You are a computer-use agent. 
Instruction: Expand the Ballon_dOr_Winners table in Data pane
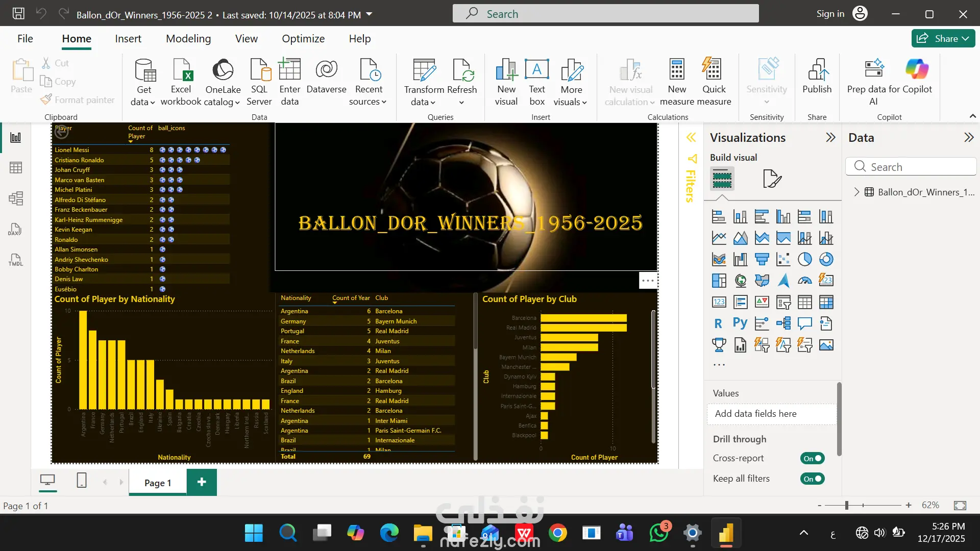point(856,192)
